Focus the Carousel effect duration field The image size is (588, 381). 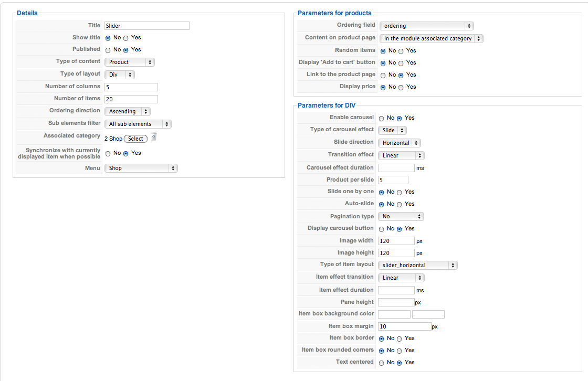tap(396, 168)
